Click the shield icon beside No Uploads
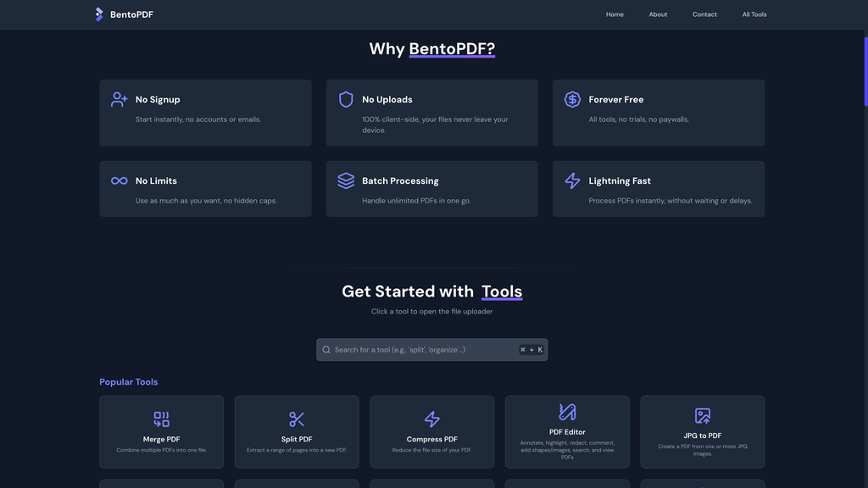868x488 pixels. (x=345, y=99)
